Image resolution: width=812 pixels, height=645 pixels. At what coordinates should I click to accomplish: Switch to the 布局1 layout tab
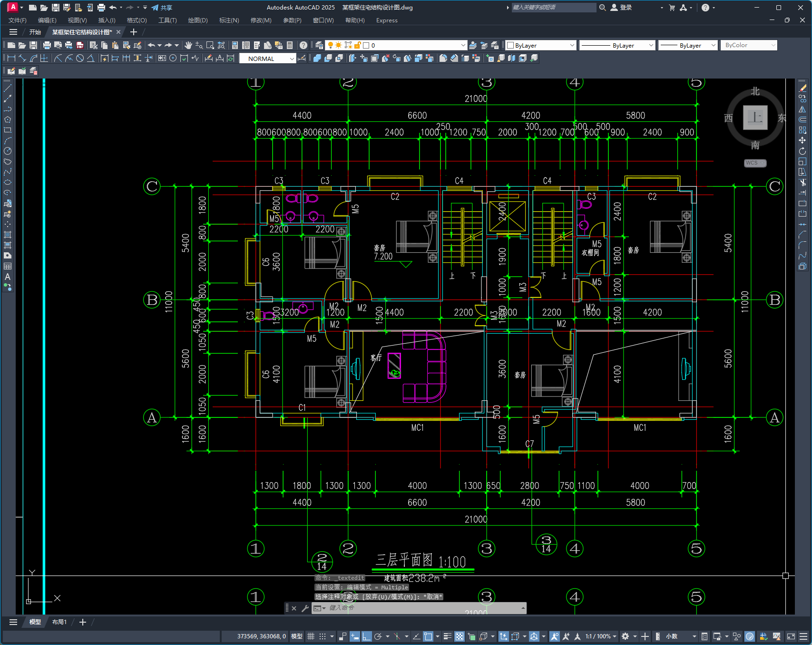tap(59, 622)
